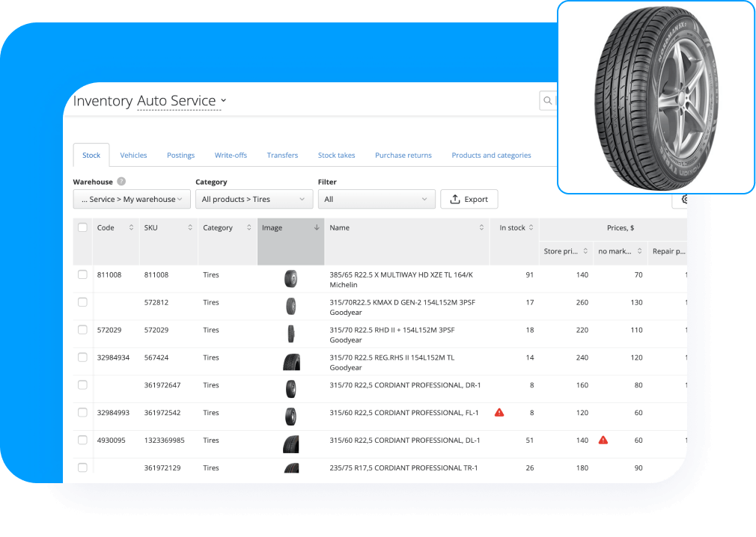Open the Category dropdown showing All products > Tires
Image resolution: width=756 pixels, height=537 pixels.
[254, 199]
